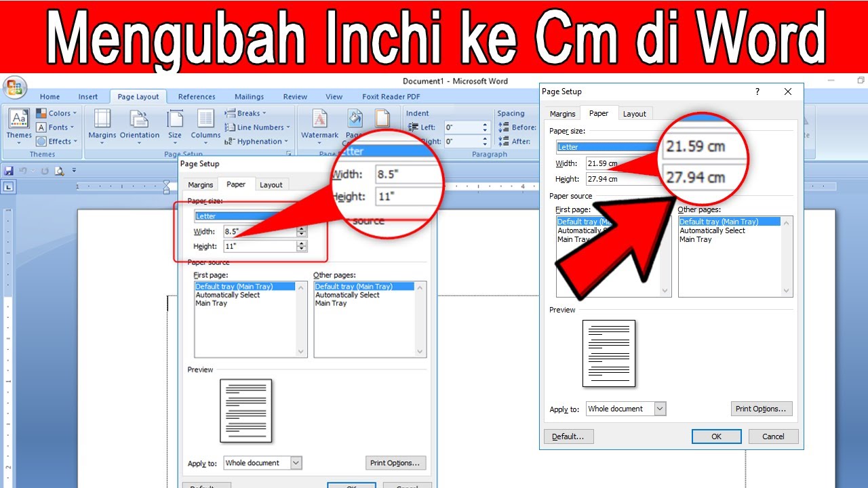Select Main Tray in inches dialog First page
Image resolution: width=868 pixels, height=488 pixels.
pos(212,303)
